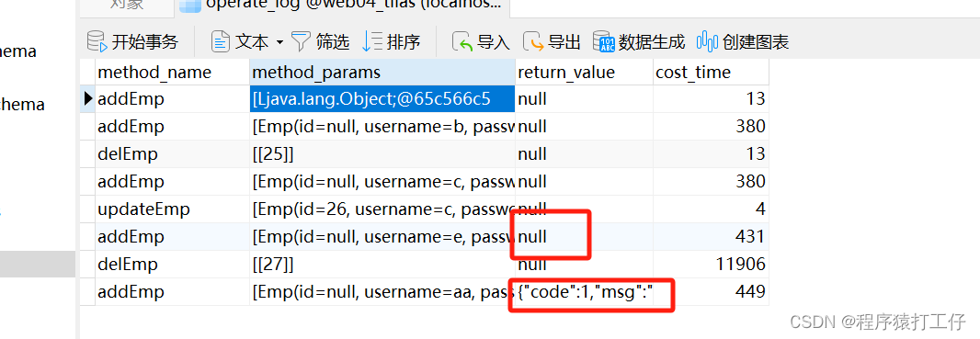Click the 排序 sort icon
Viewport: 980px width, 339px height.
coord(372,42)
